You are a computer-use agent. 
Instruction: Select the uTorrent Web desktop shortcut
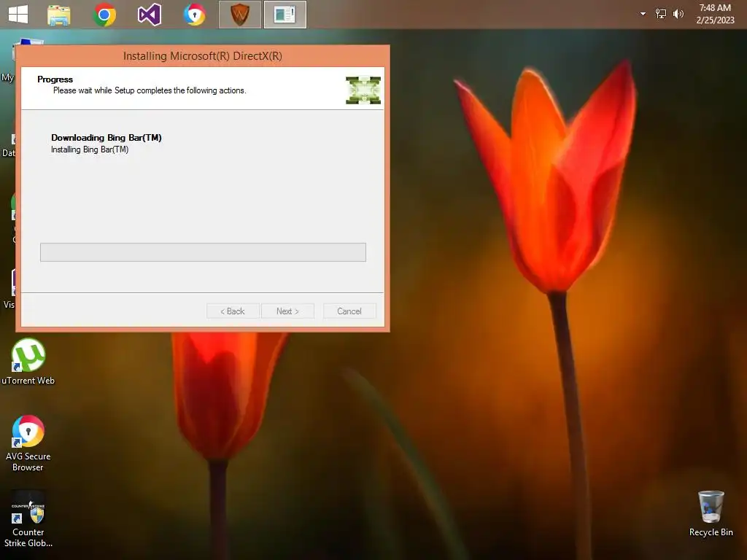(28, 362)
